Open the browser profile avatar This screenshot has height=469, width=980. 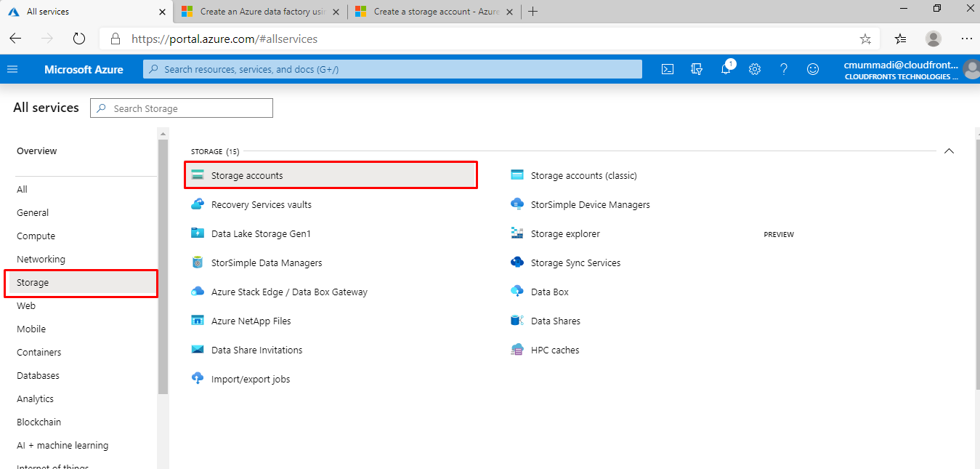(934, 39)
